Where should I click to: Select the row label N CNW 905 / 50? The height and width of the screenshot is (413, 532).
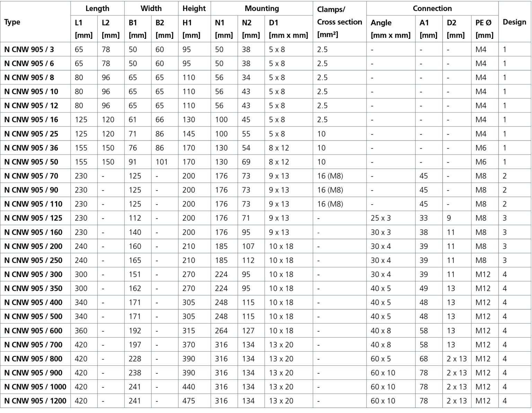(31, 162)
